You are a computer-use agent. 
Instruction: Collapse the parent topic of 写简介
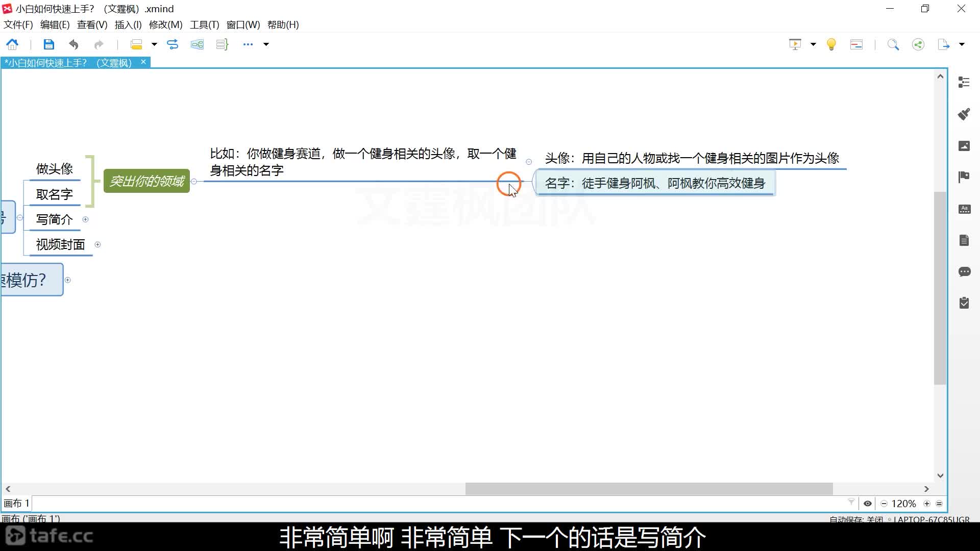point(20,217)
